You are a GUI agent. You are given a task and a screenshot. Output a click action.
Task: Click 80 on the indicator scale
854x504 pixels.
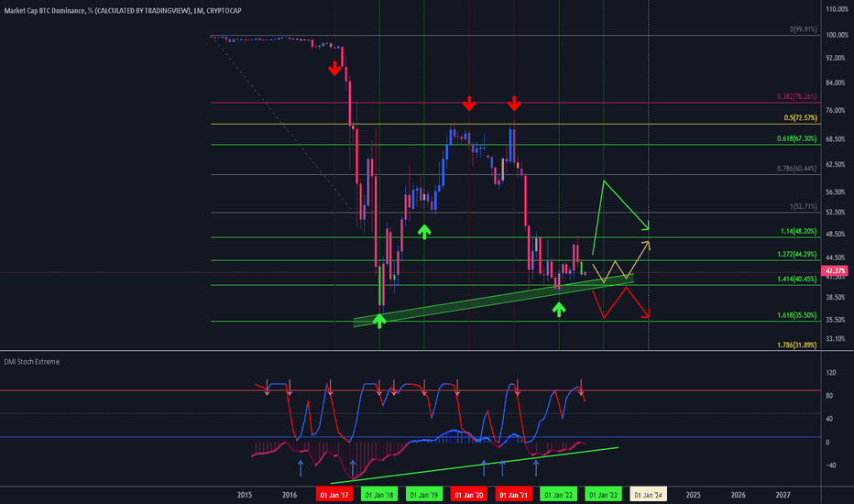829,396
